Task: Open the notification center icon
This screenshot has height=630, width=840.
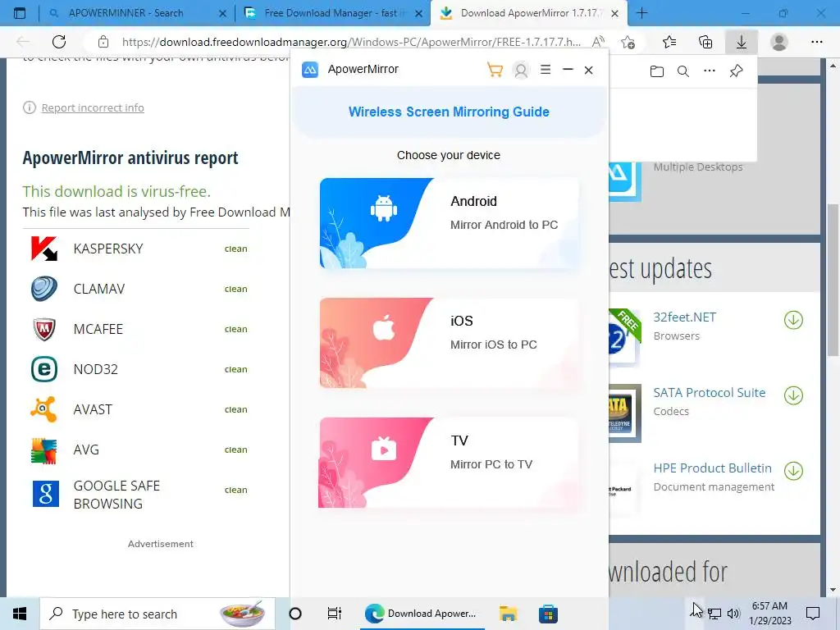Action: pyautogui.click(x=813, y=614)
